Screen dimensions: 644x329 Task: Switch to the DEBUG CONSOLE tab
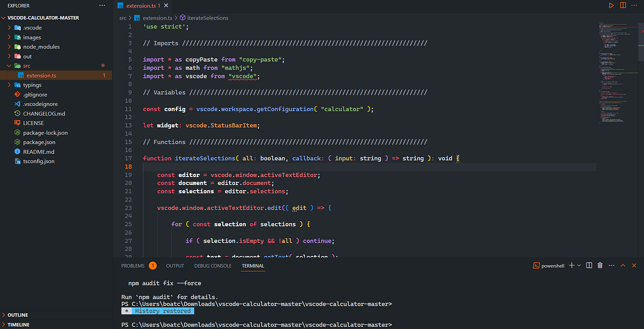click(x=213, y=265)
